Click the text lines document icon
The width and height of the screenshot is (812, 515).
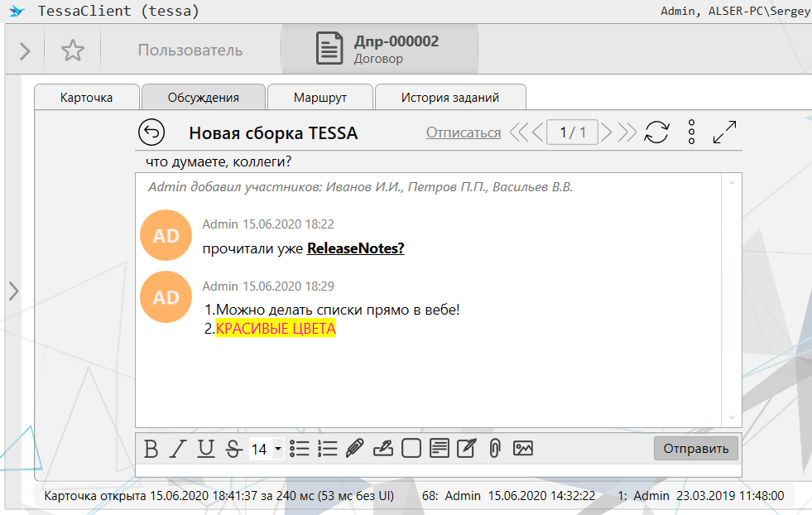coord(440,449)
